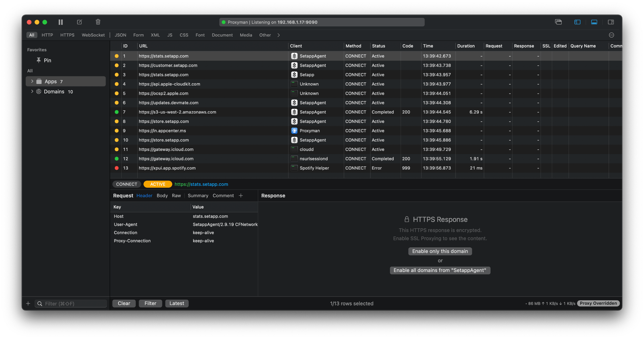Pause traffic capturing with the pause icon

61,22
